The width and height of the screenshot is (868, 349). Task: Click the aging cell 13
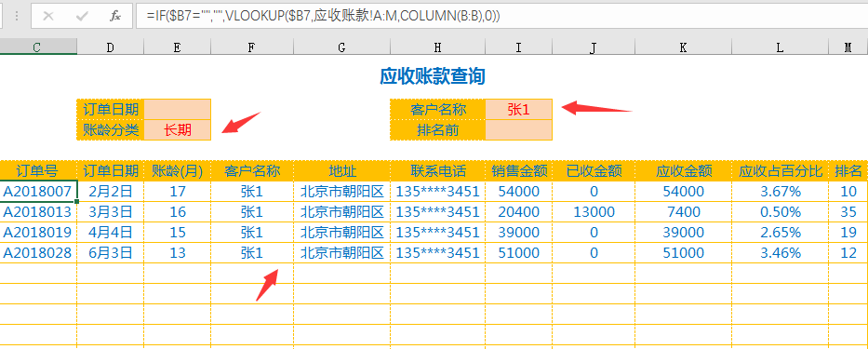[177, 252]
